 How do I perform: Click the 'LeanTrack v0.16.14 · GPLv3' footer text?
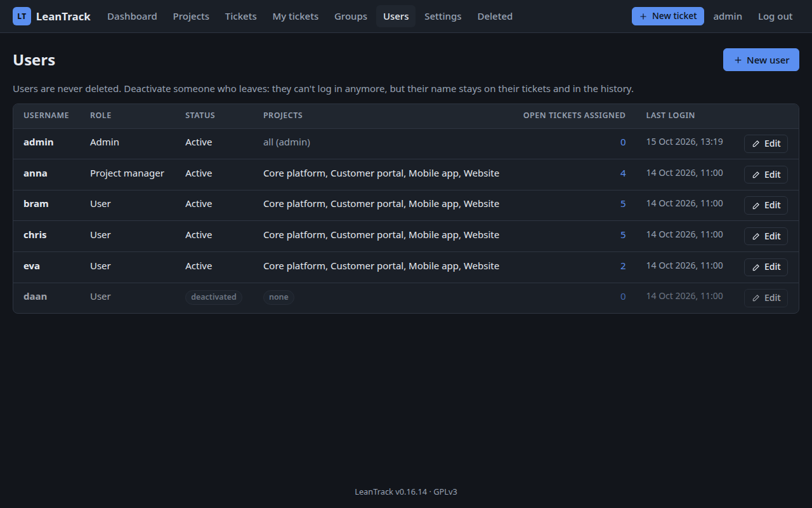click(406, 491)
